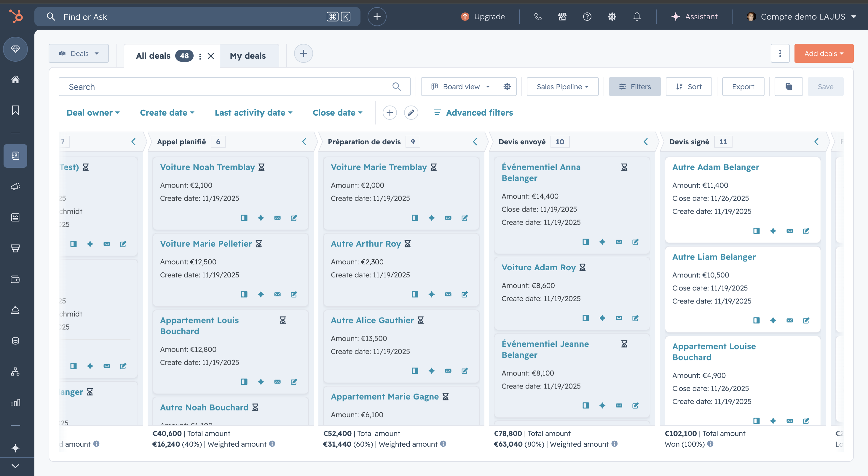Open the HubSpot marketplace icon
868x476 pixels.
(x=562, y=17)
